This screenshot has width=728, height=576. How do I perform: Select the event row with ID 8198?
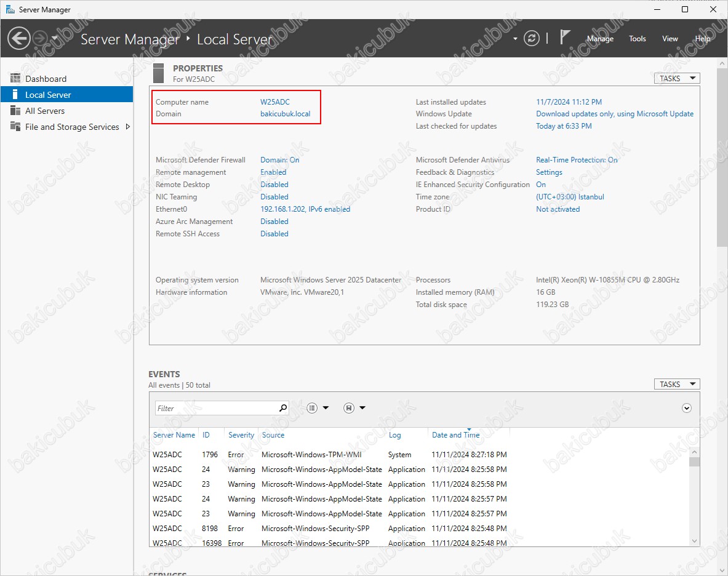coord(330,528)
